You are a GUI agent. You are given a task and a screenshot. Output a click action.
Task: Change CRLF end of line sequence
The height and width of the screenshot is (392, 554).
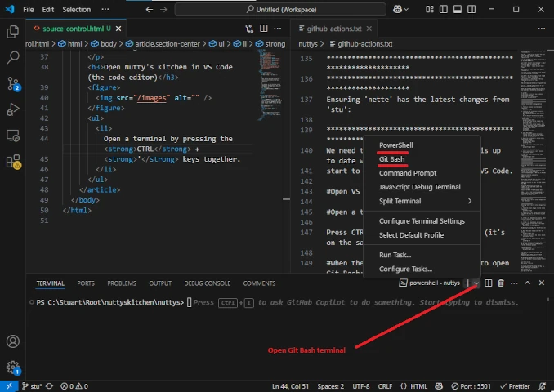(x=385, y=386)
